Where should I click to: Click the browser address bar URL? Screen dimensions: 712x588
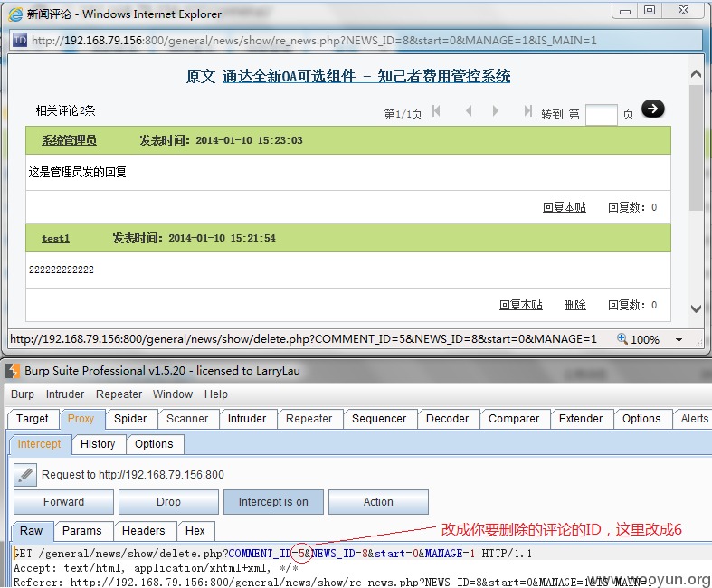314,41
